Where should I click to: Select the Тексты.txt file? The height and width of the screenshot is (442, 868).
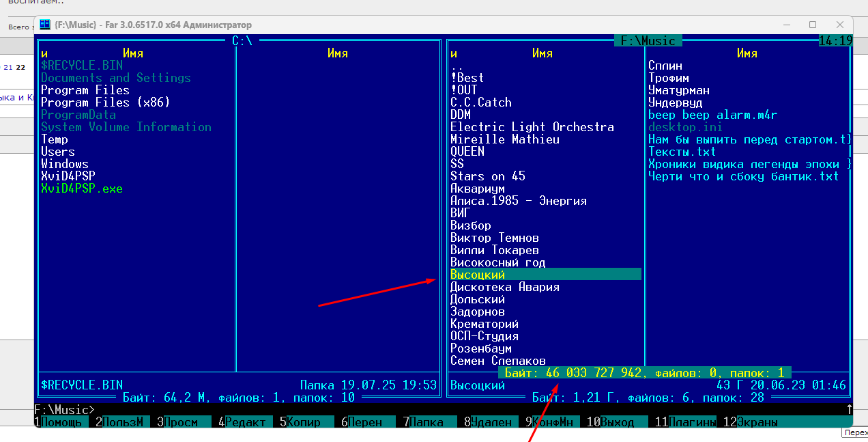click(x=682, y=152)
